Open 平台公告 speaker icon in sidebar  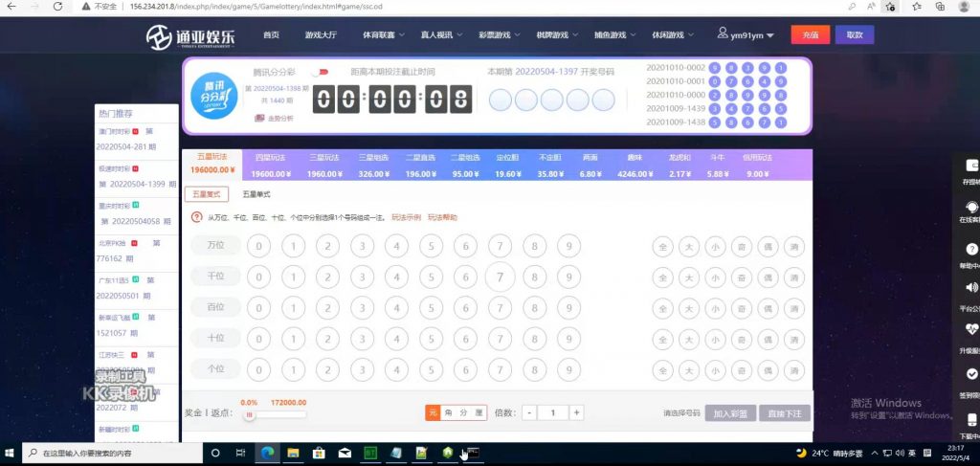[972, 287]
